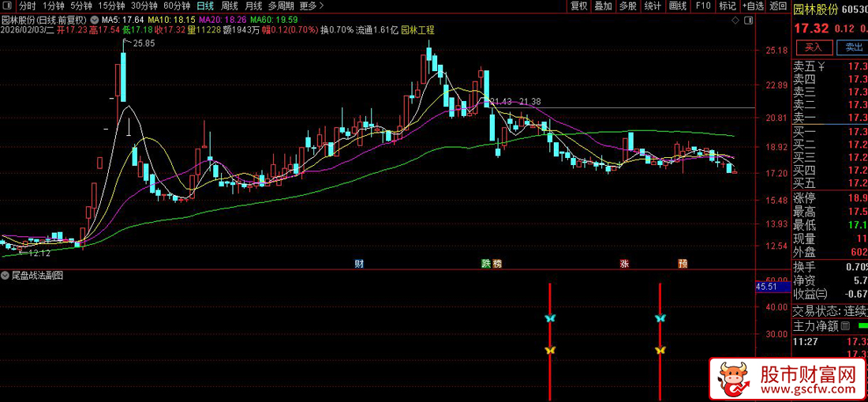The width and height of the screenshot is (868, 402).
Task: Click the 外盘 row in quote panel
Action: (x=830, y=253)
